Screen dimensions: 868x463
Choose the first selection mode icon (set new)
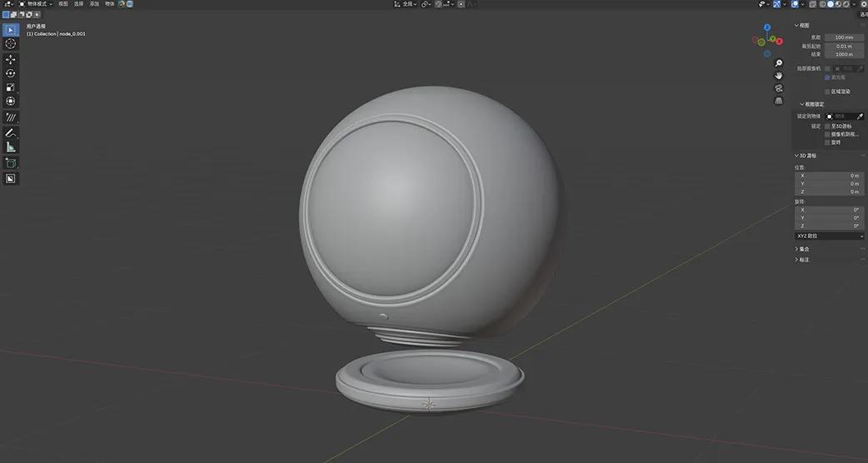6,15
